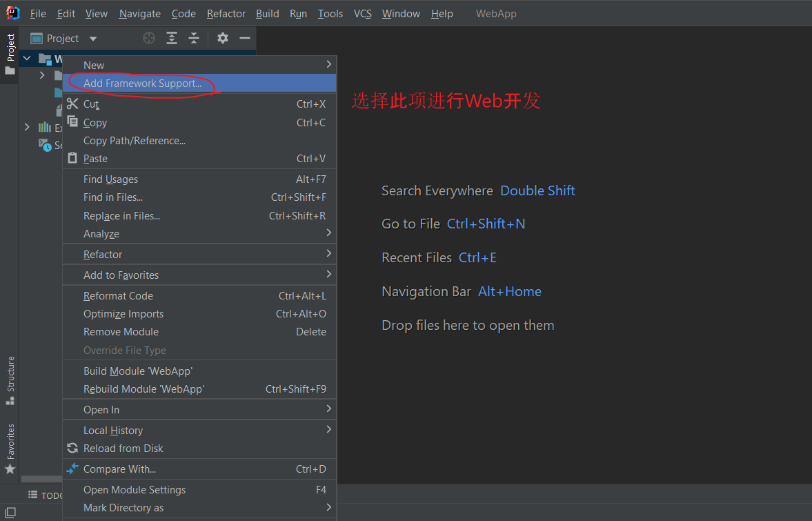Image resolution: width=812 pixels, height=521 pixels.
Task: Open the Project view settings gear icon
Action: tap(222, 38)
